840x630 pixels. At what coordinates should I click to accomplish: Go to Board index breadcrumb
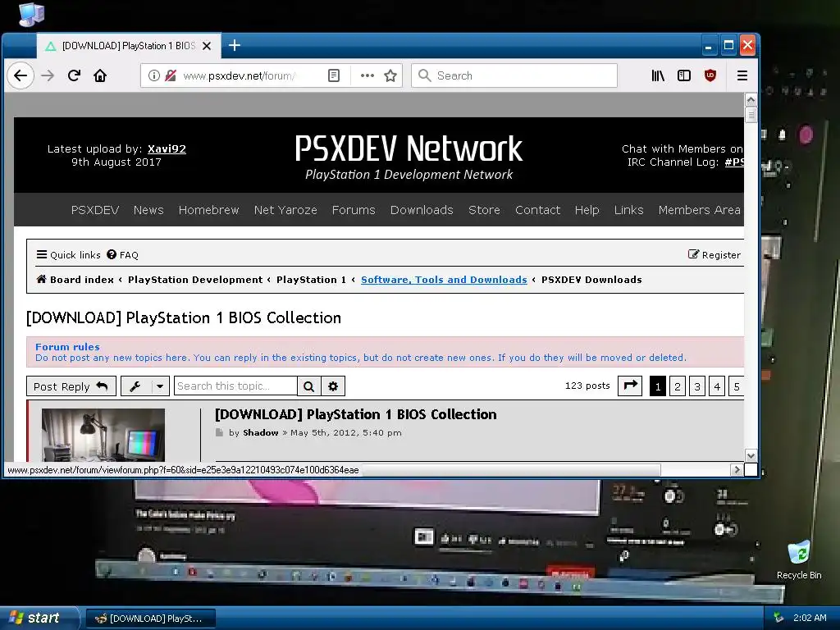pos(75,280)
